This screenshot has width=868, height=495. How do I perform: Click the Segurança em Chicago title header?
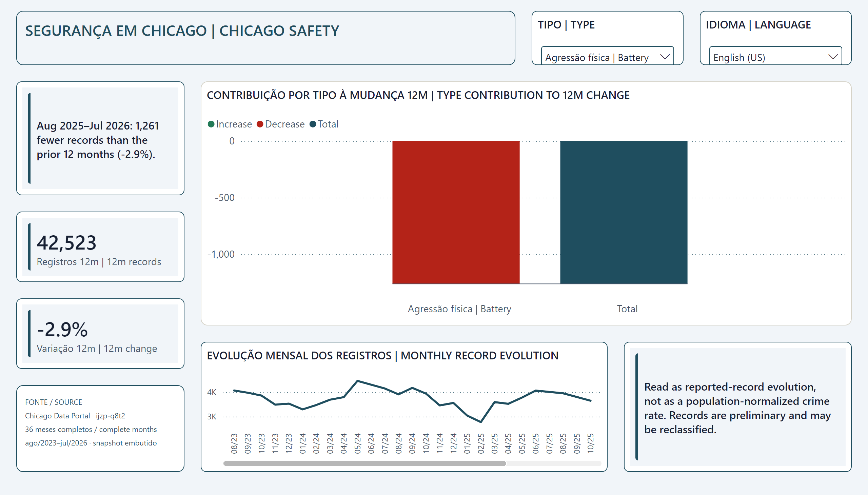pos(182,31)
